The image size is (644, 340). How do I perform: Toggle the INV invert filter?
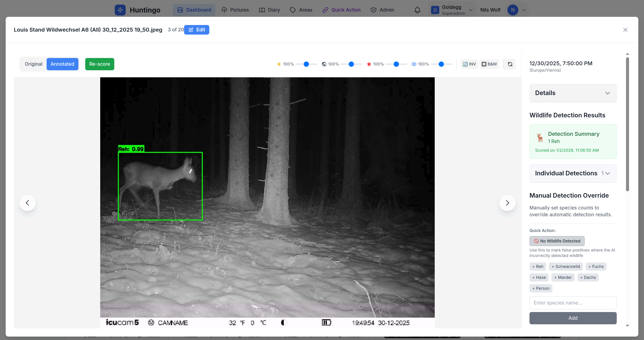click(469, 64)
